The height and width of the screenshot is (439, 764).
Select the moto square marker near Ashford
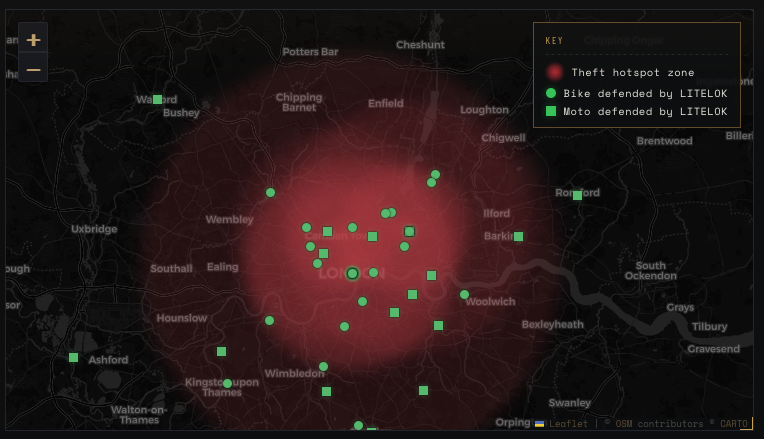coord(74,358)
